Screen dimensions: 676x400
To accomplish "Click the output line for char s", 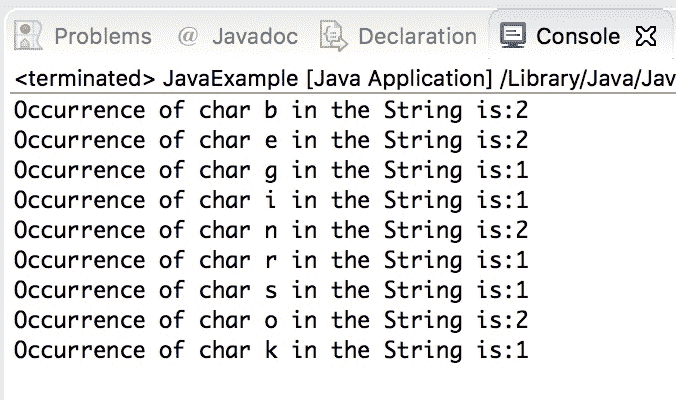I will pos(271,290).
